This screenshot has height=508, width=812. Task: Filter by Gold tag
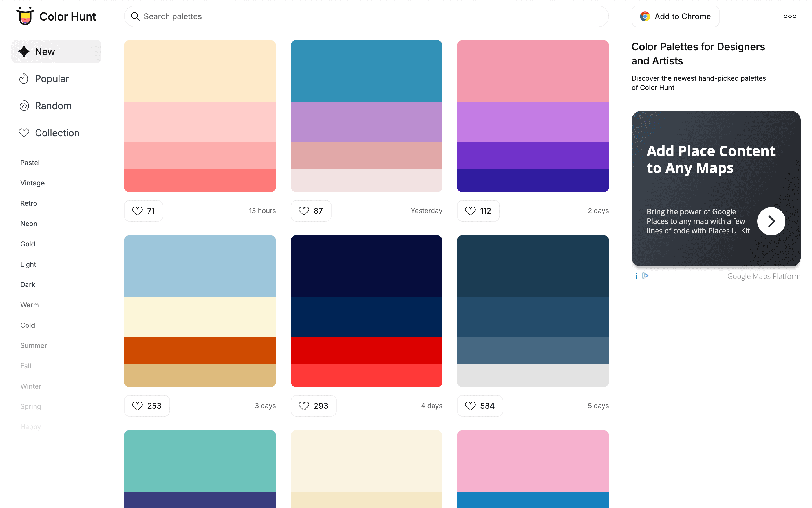[x=28, y=244]
